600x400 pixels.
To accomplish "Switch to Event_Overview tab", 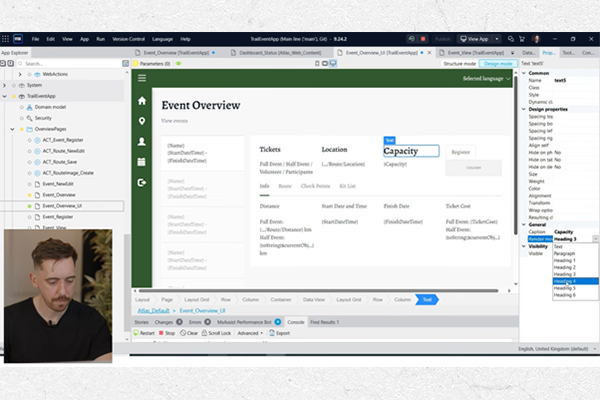I will click(x=176, y=53).
